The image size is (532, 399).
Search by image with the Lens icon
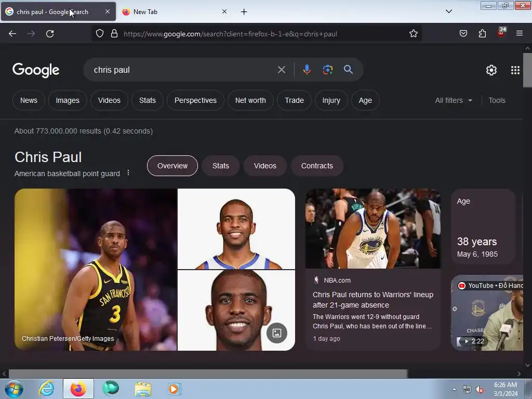[x=327, y=70]
